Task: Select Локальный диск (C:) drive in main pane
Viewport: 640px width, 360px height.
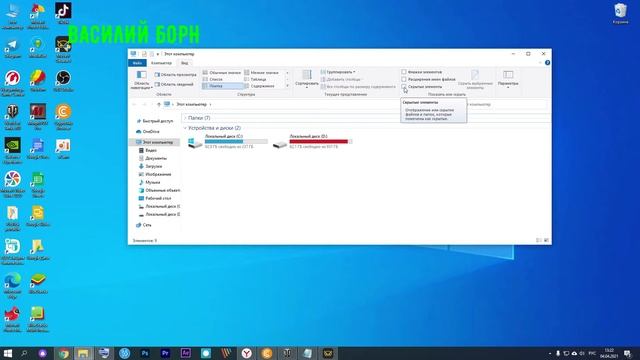Action: 227,141
